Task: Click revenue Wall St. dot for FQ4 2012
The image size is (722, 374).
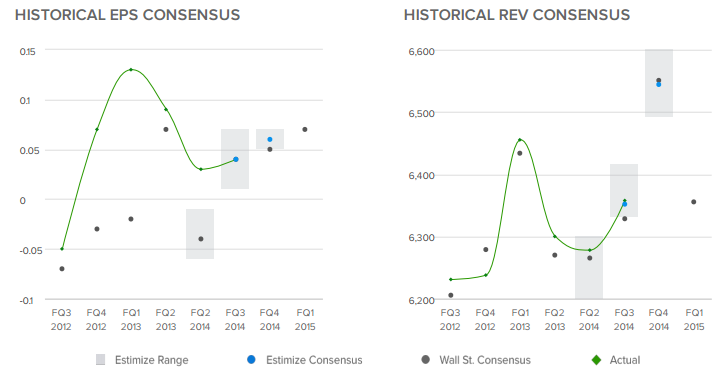Action: coord(485,250)
